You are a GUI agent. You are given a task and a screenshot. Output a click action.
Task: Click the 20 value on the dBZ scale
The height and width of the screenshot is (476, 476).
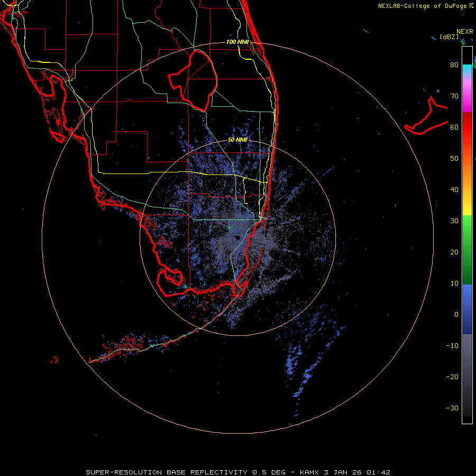tap(454, 252)
